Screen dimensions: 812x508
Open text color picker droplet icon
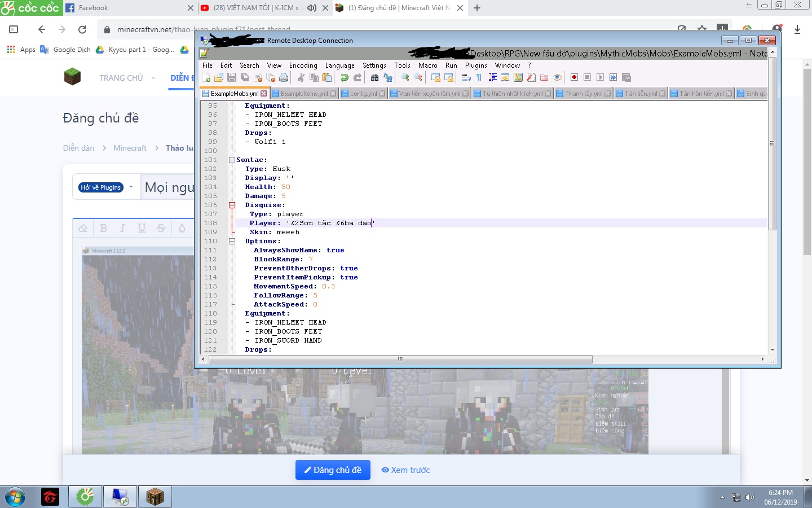tap(182, 228)
